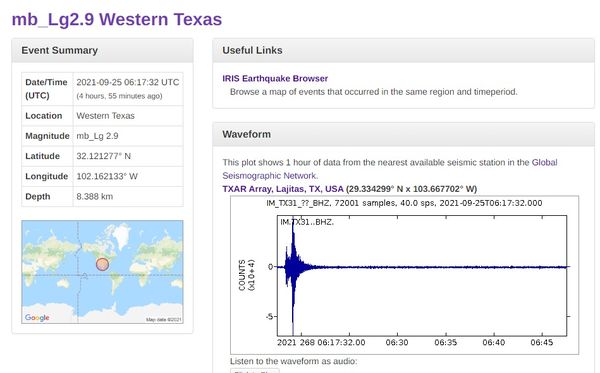
Task: Click the Date/Time value 2021-09-25 06:17:32 UTC
Action: click(128, 82)
